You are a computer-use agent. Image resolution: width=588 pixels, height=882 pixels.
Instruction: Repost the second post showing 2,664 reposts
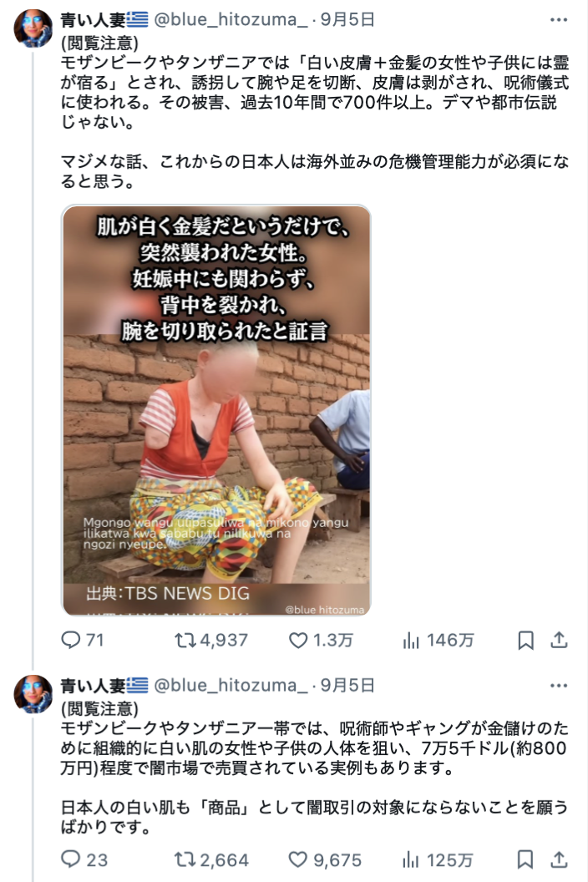tap(211, 859)
